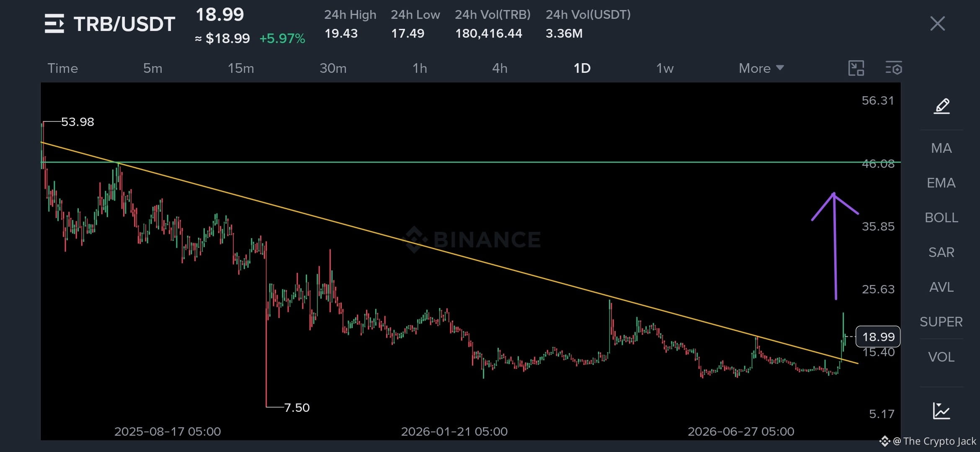Toggle the BOLL indicator

click(941, 218)
